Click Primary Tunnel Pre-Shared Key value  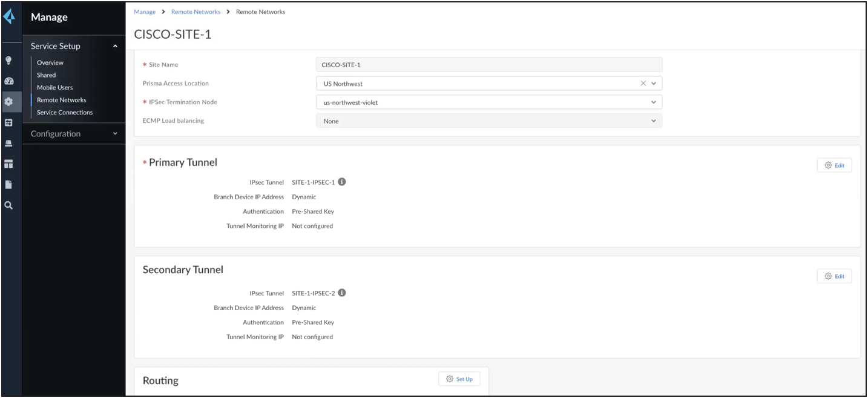point(313,211)
